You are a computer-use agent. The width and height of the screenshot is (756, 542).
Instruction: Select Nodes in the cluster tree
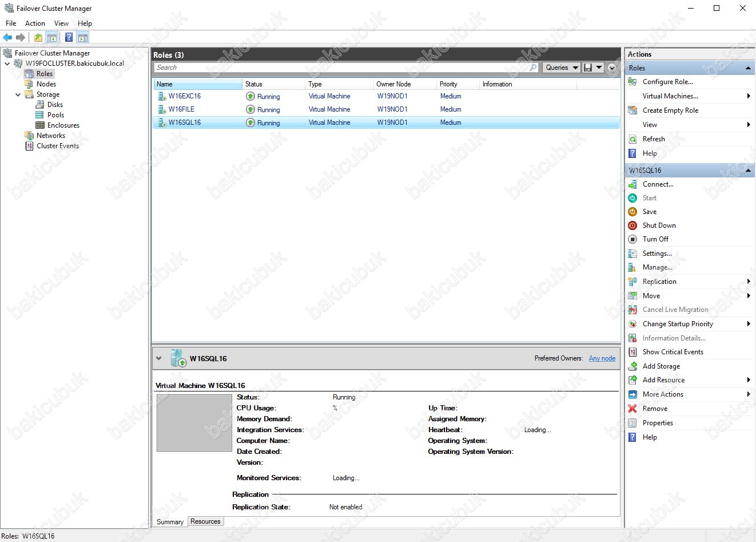click(46, 84)
